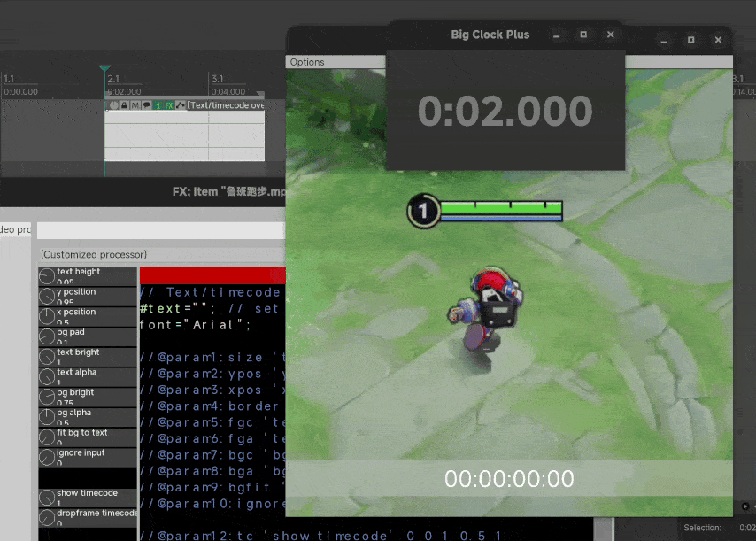
Task: Click the bg pad knob
Action: point(47,336)
